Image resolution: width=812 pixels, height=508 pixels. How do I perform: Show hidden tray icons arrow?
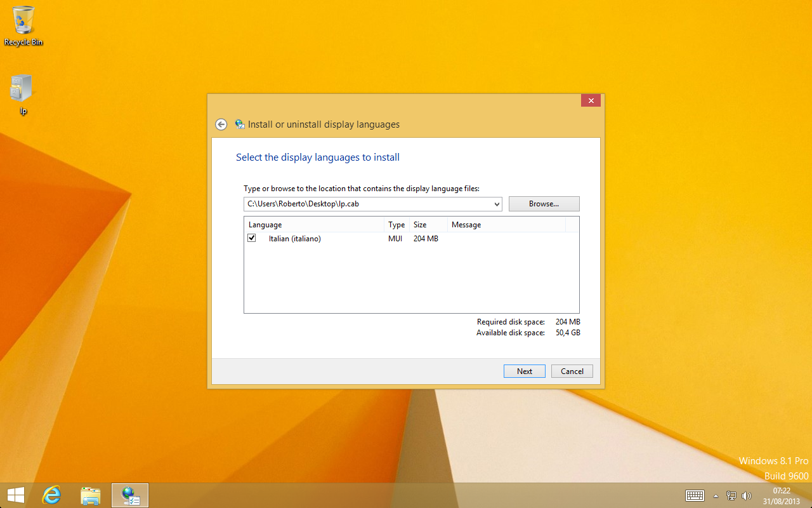[x=716, y=496]
